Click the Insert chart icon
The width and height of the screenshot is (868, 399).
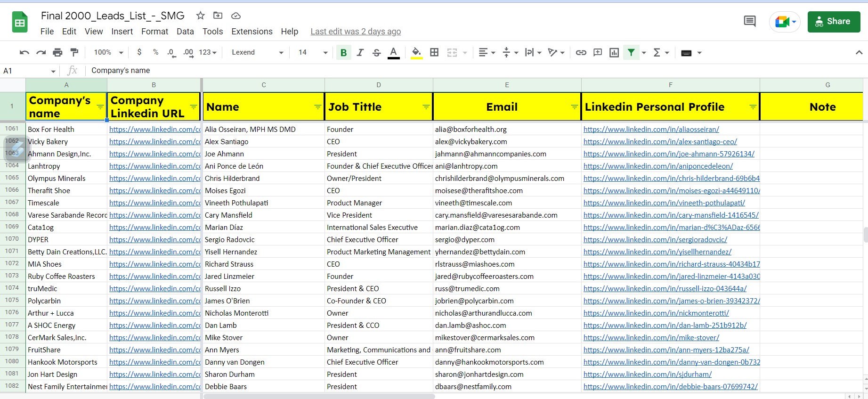click(x=614, y=52)
